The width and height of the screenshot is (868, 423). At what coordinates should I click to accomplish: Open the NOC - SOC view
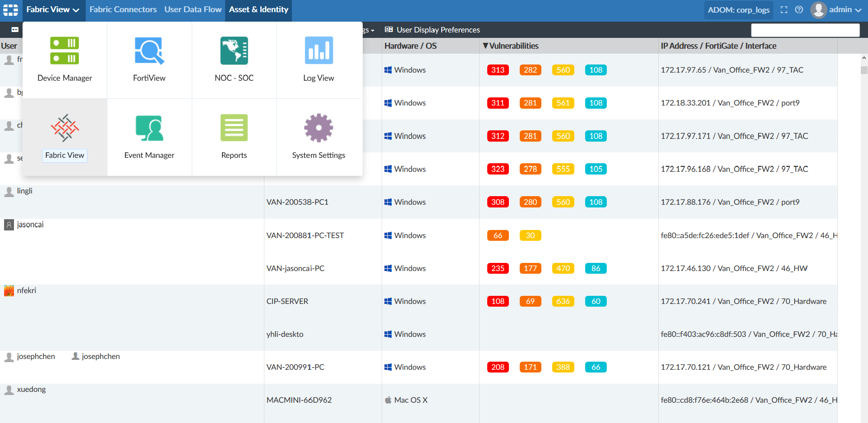point(234,59)
